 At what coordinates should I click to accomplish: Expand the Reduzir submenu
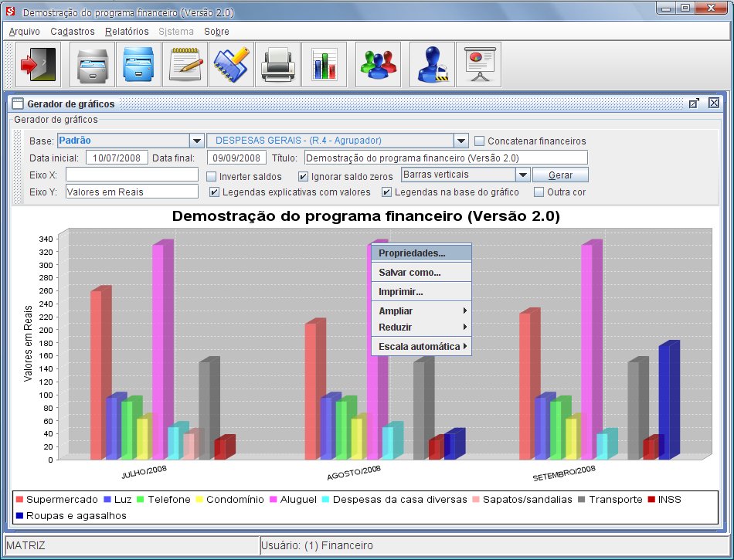[421, 327]
